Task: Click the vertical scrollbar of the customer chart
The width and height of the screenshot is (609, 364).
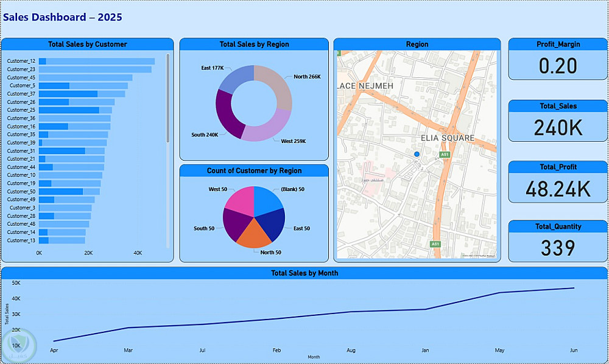Action: coord(168,98)
